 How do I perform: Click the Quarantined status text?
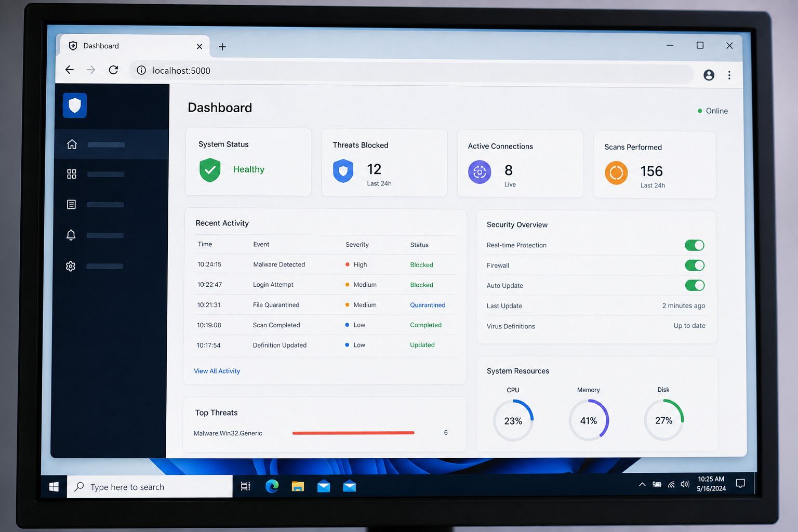click(428, 305)
